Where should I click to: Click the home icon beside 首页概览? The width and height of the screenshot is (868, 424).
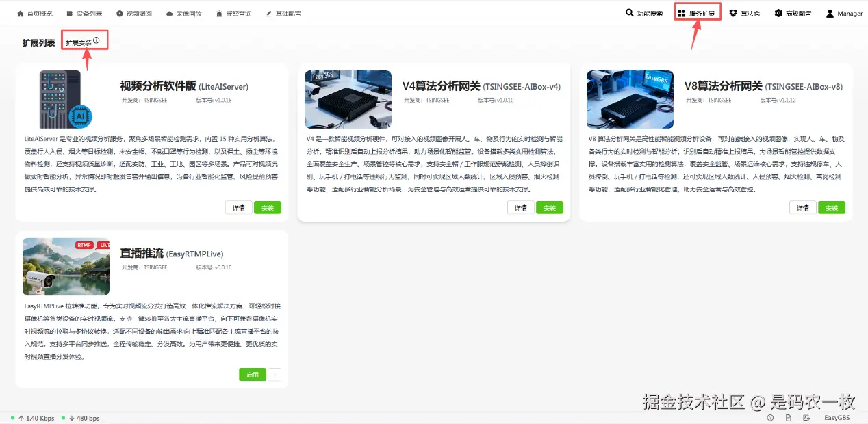[20, 14]
